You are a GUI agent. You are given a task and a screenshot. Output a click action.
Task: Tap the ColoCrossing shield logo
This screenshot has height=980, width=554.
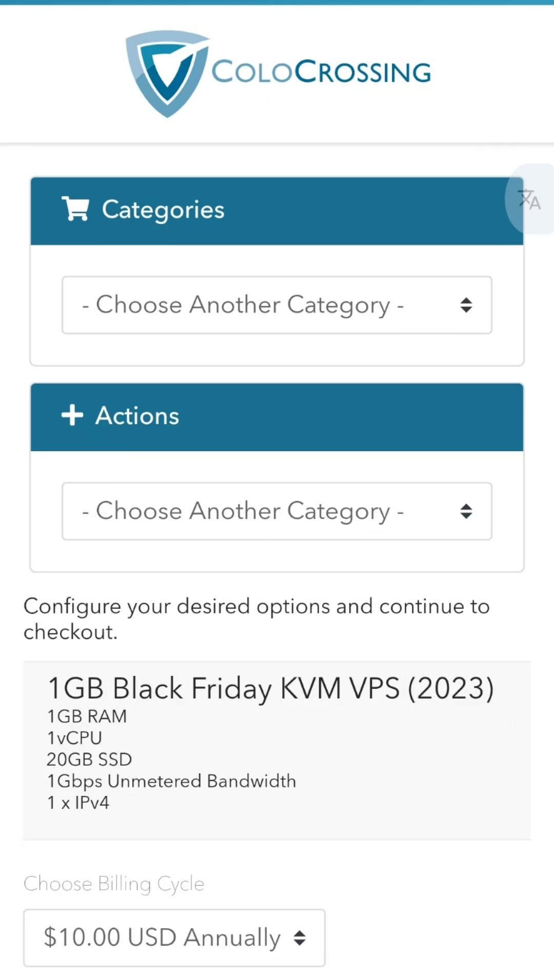pyautogui.click(x=168, y=74)
